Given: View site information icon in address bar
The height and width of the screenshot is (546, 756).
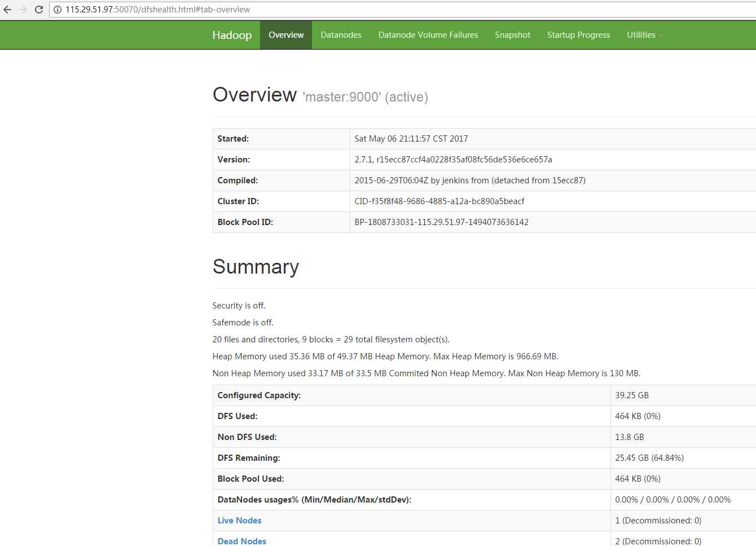Looking at the screenshot, I should [x=58, y=10].
